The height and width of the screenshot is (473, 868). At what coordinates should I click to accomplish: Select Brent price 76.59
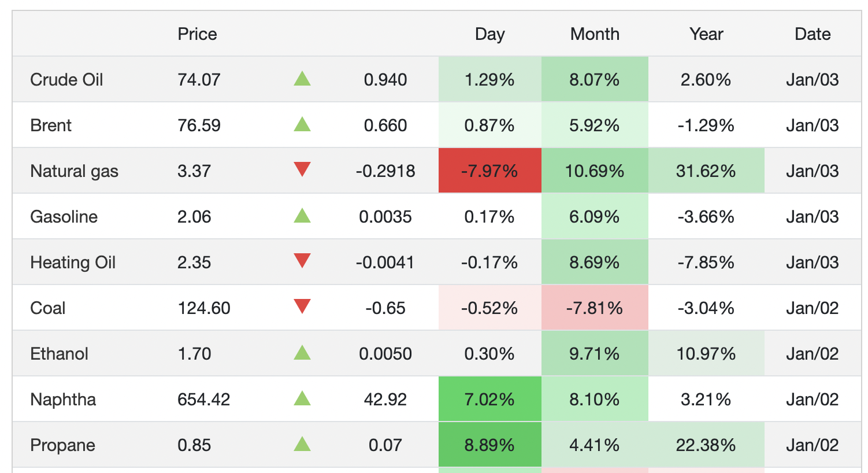click(199, 125)
